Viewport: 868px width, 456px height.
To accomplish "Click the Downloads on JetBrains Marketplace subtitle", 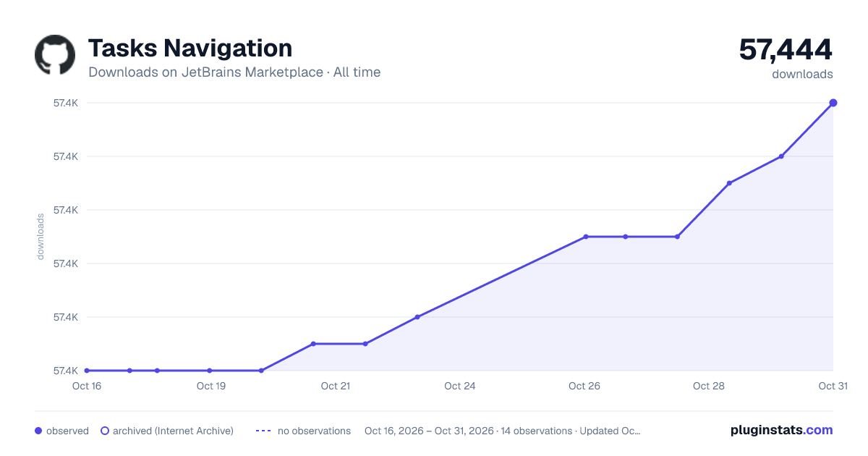I will [x=234, y=72].
